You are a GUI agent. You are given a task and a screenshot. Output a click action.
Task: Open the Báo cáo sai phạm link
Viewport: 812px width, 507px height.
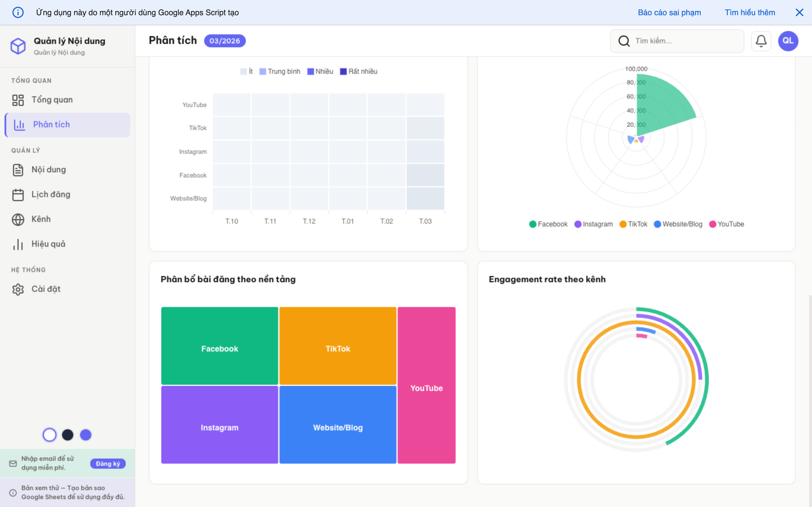pyautogui.click(x=669, y=12)
